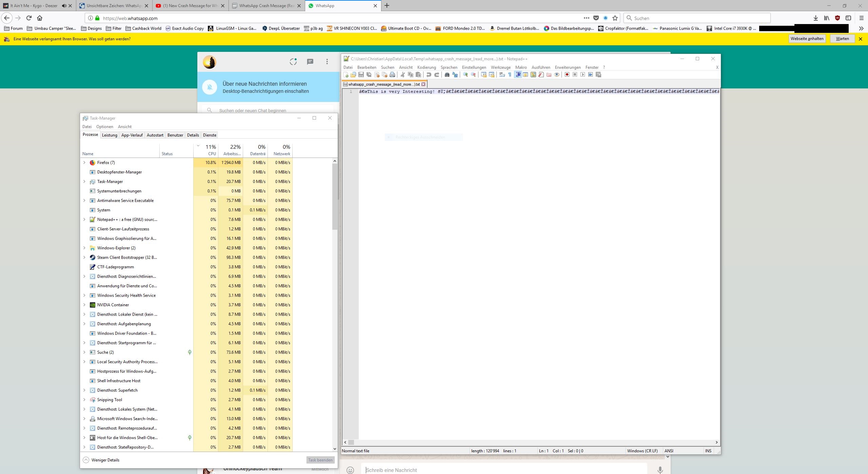Click the Notepad++ Print icon

click(392, 75)
